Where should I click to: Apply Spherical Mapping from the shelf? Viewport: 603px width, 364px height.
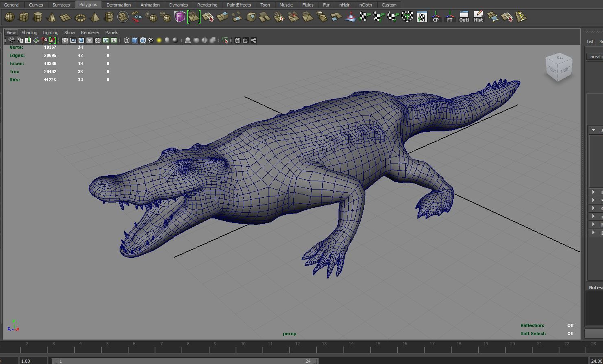(x=393, y=17)
